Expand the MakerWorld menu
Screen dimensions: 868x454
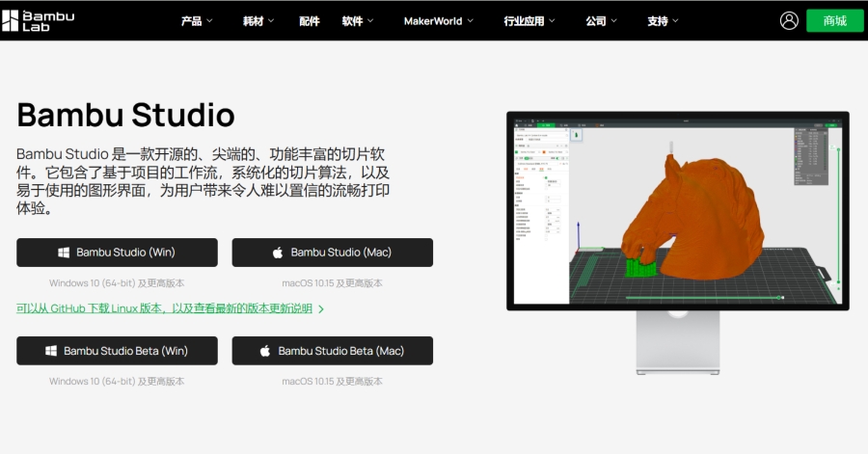(439, 21)
